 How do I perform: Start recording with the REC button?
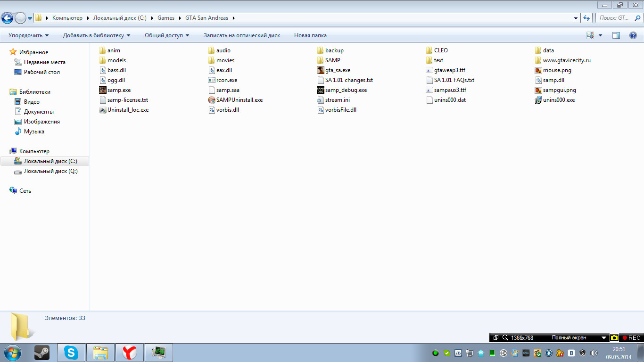[631, 338]
